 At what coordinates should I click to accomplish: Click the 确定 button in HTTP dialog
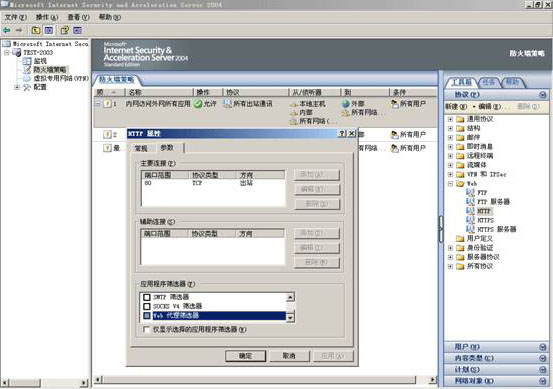pyautogui.click(x=245, y=356)
